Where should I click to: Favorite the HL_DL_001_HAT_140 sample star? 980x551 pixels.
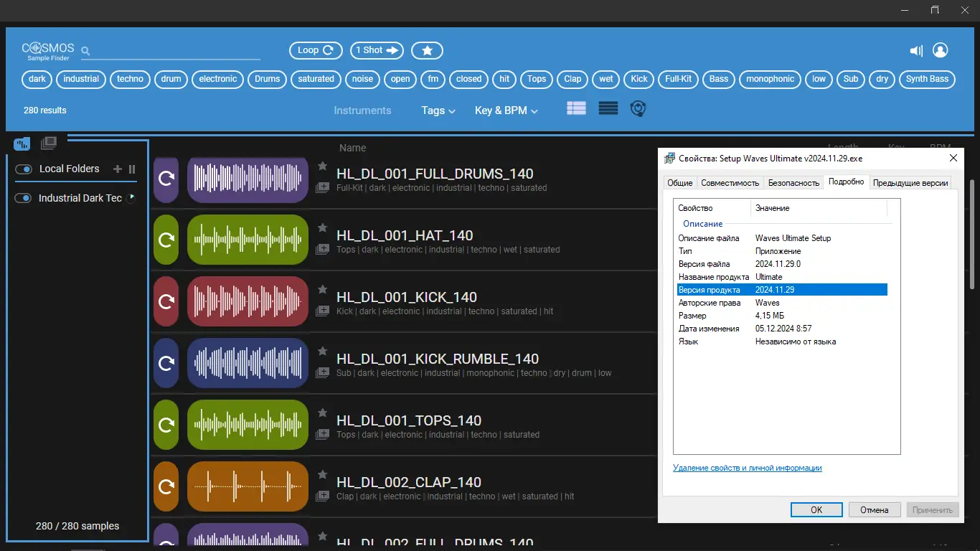[x=323, y=227]
